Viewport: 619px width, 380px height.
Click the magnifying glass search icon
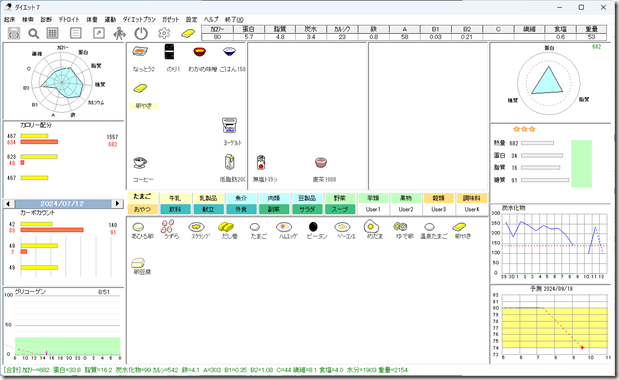click(34, 34)
